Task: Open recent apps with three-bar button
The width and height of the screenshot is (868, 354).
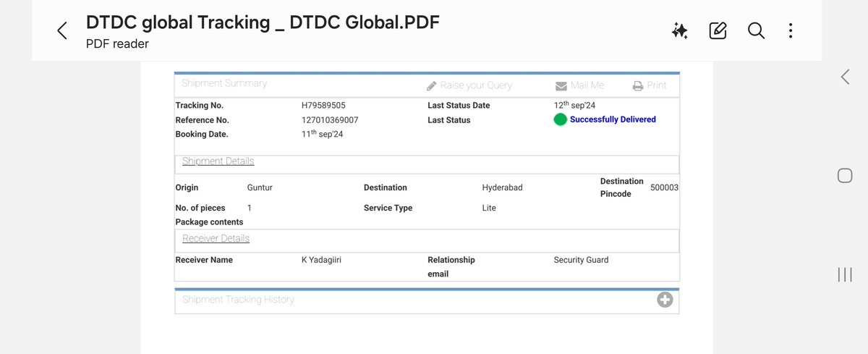Action: (x=844, y=274)
